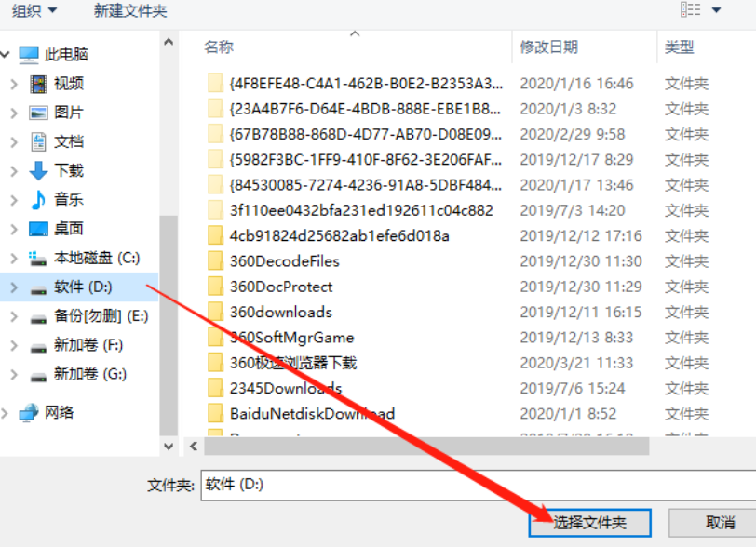Open the Pictures (图片) icon in sidebar
Image resolution: width=756 pixels, height=547 pixels.
[x=38, y=113]
